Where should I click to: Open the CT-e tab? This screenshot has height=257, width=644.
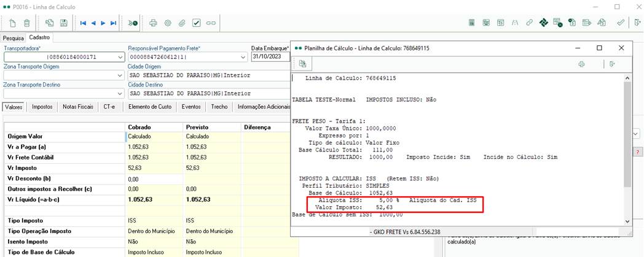(x=109, y=107)
